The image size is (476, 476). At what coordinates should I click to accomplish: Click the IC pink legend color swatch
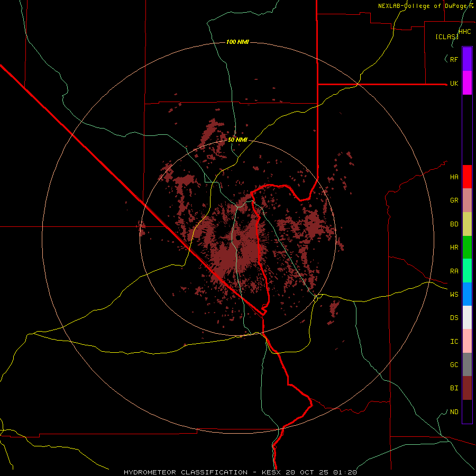tap(467, 341)
